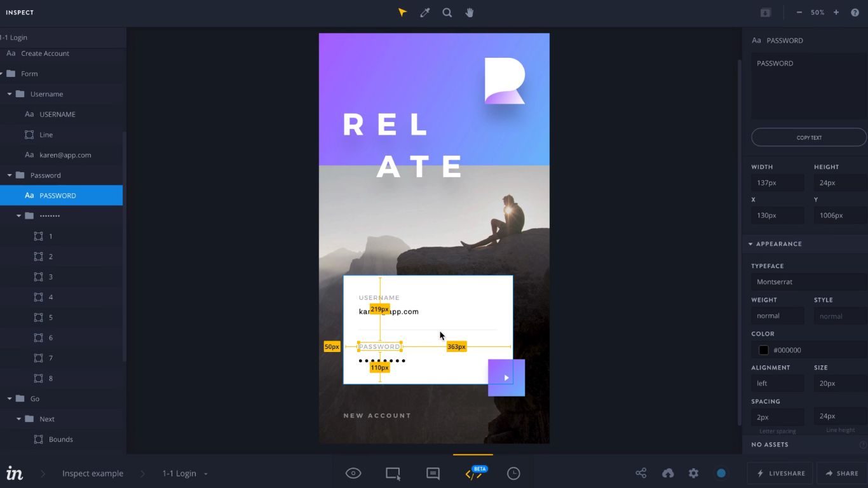Open comment mode in bottom bar
The height and width of the screenshot is (488, 868).
point(433,473)
